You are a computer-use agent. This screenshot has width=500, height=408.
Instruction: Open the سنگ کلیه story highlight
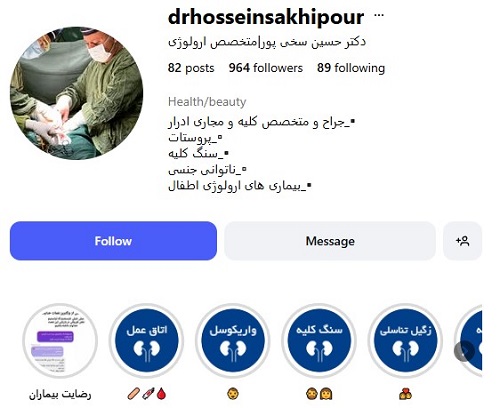pos(319,341)
